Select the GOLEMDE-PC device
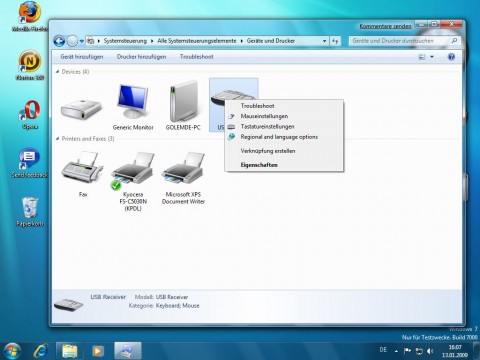 (x=183, y=106)
